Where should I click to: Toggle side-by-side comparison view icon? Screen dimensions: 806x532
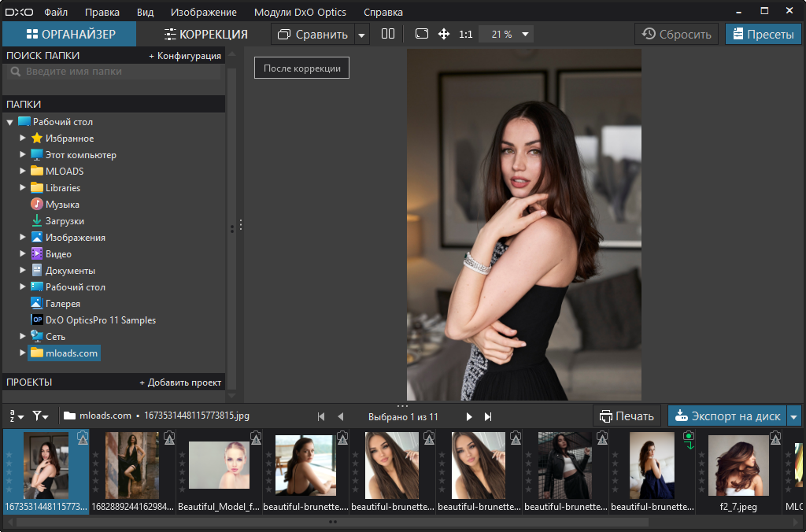coord(388,34)
